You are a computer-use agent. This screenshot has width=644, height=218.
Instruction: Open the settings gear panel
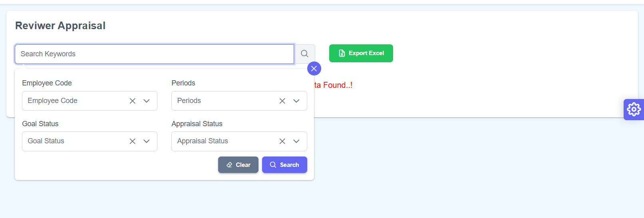point(634,109)
